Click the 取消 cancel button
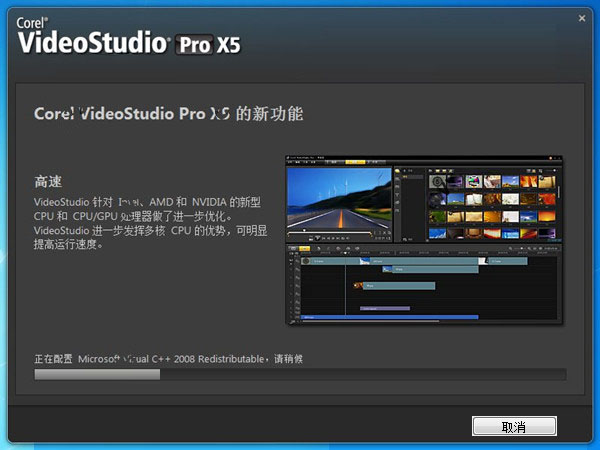The image size is (600, 450). [514, 426]
